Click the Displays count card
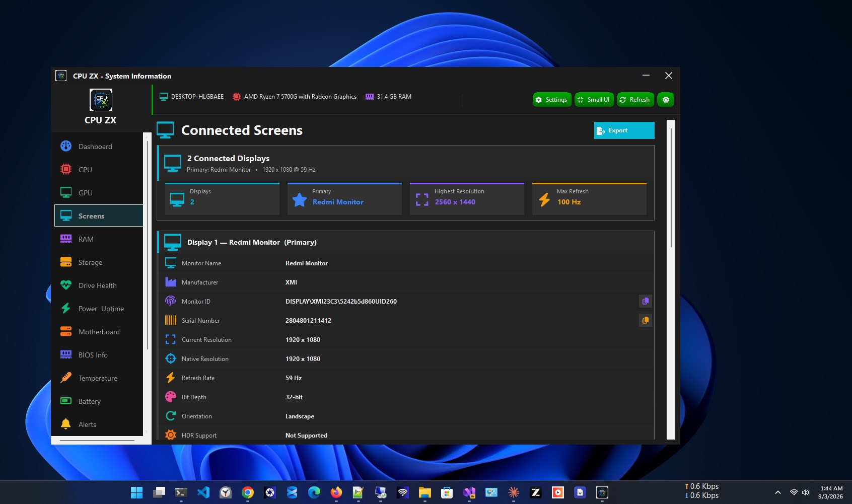Image resolution: width=852 pixels, height=504 pixels. (x=222, y=199)
